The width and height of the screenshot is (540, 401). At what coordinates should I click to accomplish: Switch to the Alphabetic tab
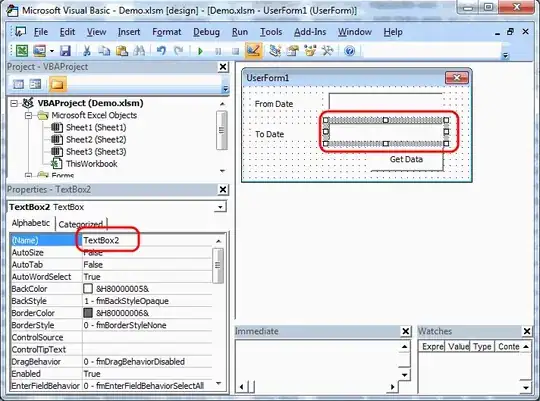pyautogui.click(x=31, y=223)
